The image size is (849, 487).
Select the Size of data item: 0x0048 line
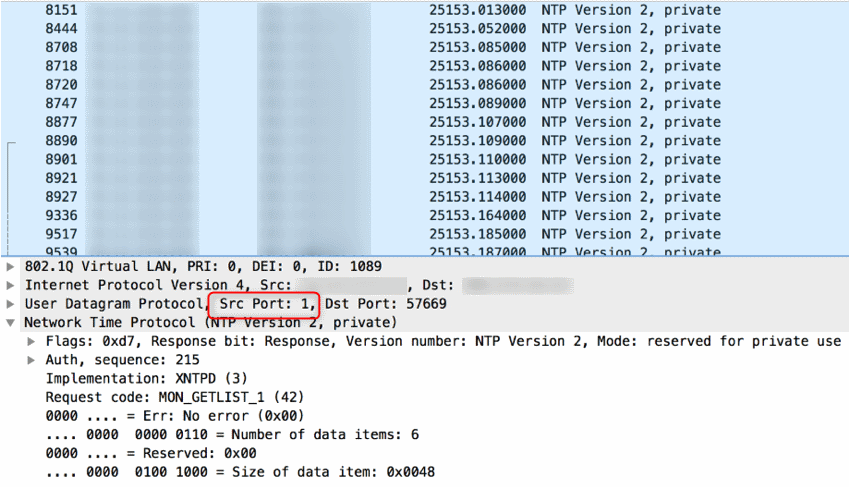coord(240,472)
